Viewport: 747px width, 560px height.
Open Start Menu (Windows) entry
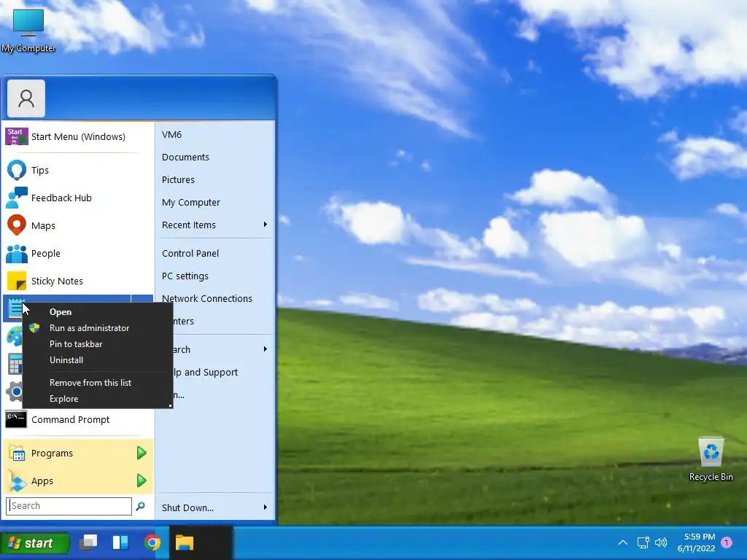[79, 136]
